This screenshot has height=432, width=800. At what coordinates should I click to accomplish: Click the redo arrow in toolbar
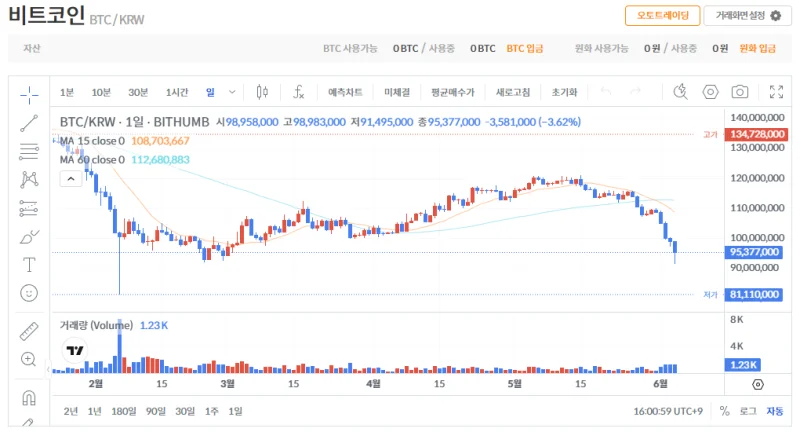coord(635,91)
